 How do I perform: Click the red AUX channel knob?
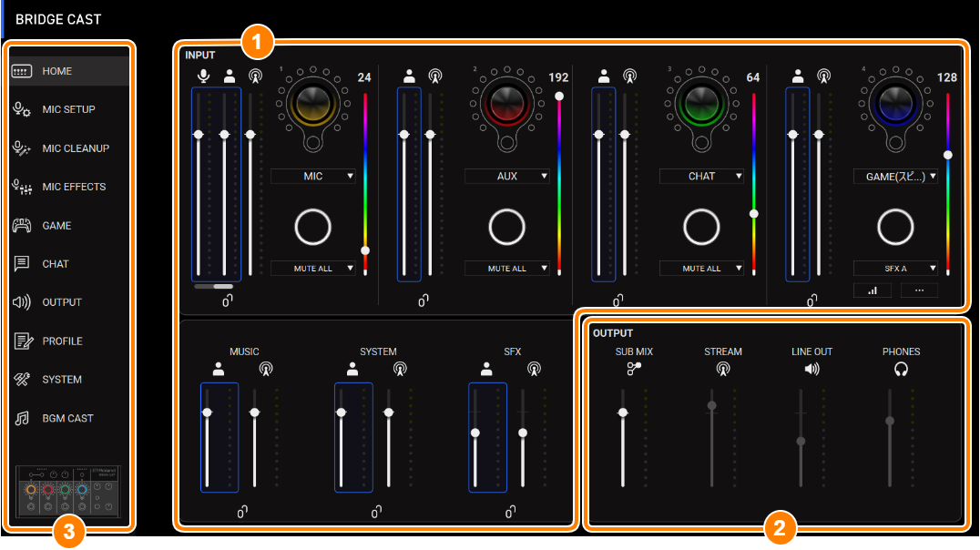(x=507, y=103)
